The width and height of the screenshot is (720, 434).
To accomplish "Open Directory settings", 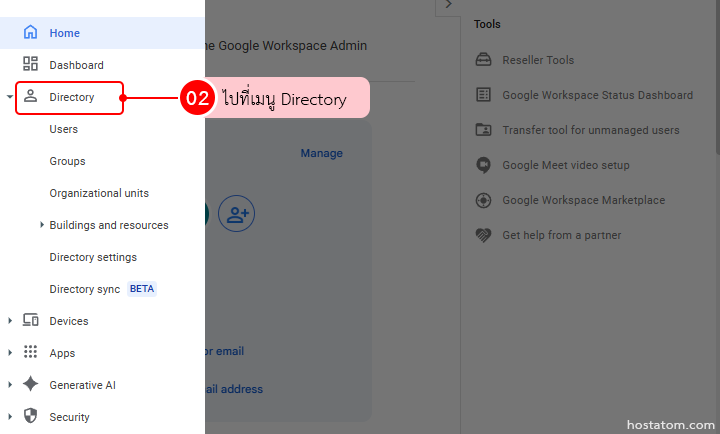I will click(x=93, y=257).
